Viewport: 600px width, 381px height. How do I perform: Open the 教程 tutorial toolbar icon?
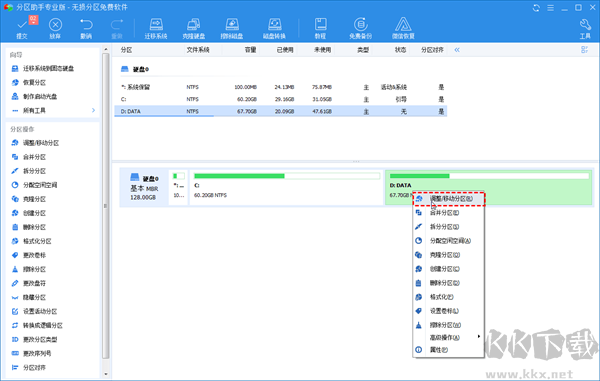coord(320,28)
